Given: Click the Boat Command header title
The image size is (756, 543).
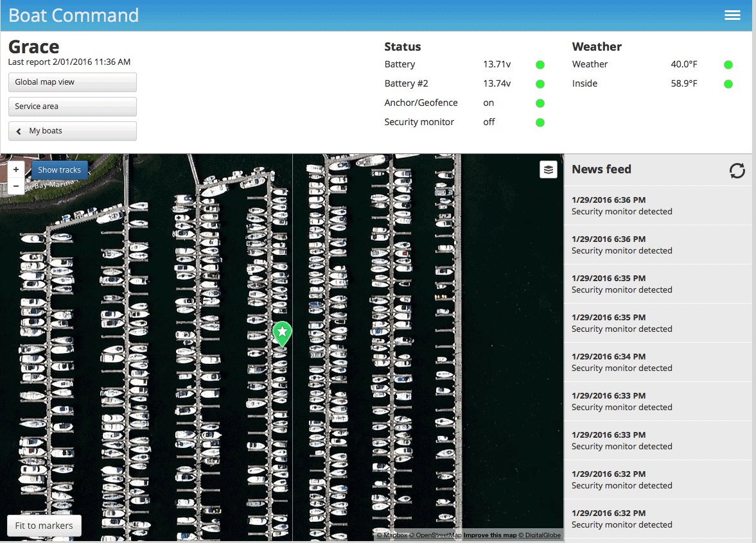Looking at the screenshot, I should pos(73,15).
